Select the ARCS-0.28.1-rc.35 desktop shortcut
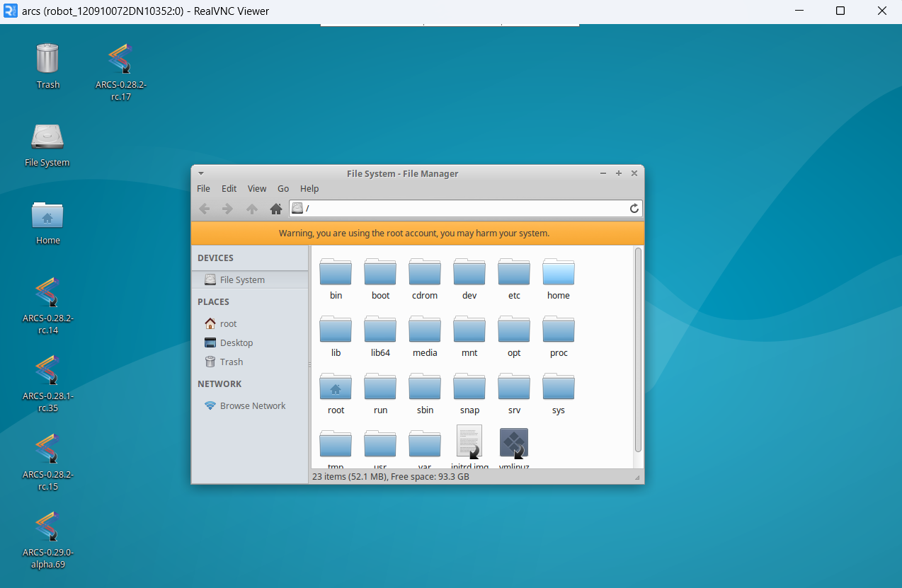This screenshot has width=902, height=588. (x=47, y=384)
